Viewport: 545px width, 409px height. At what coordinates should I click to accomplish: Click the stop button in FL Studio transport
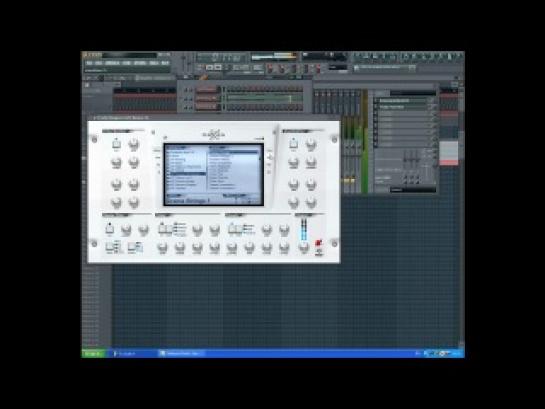point(218,67)
